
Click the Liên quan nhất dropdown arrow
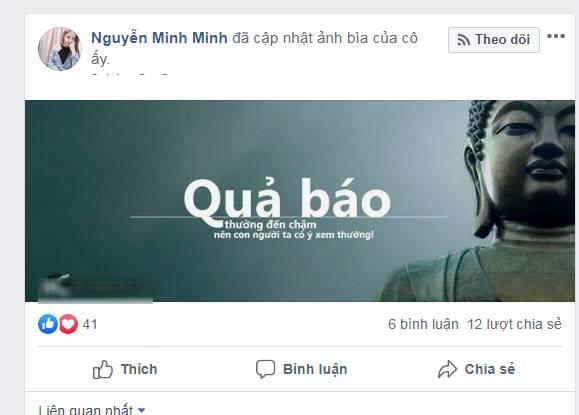click(x=141, y=410)
